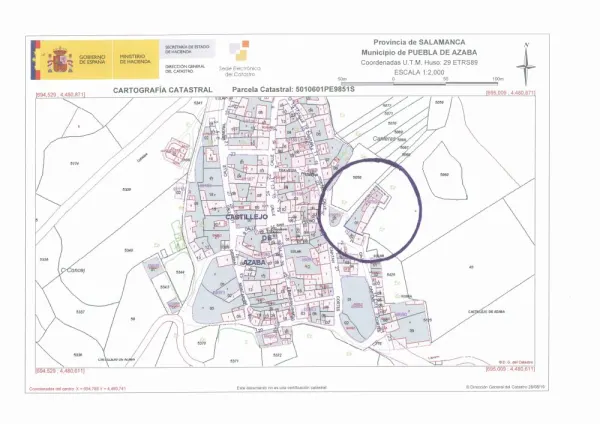The height and width of the screenshot is (424, 600).
Task: Click the '100m' scale bar label
Action: click(x=498, y=79)
